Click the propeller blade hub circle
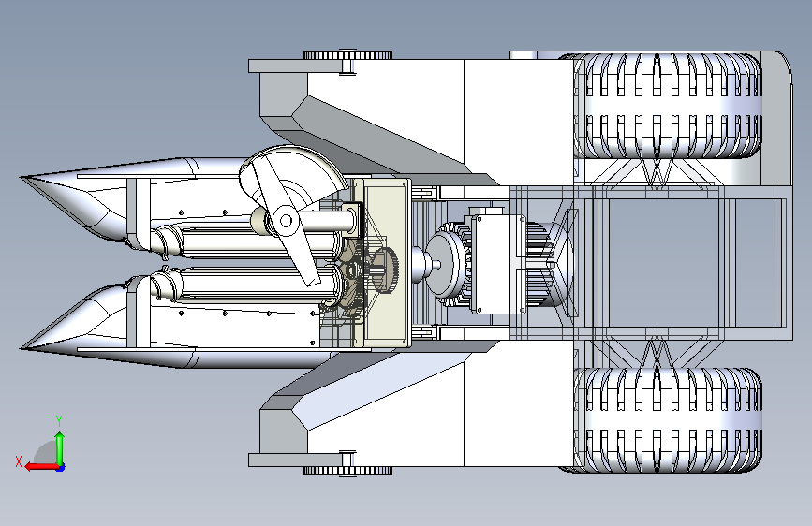The width and height of the screenshot is (812, 526). 285,221
